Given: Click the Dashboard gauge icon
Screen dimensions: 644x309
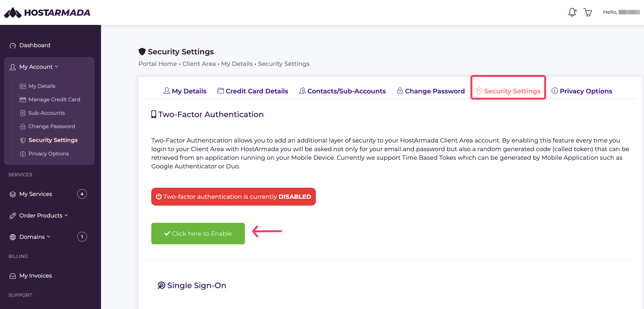Looking at the screenshot, I should pyautogui.click(x=12, y=46).
